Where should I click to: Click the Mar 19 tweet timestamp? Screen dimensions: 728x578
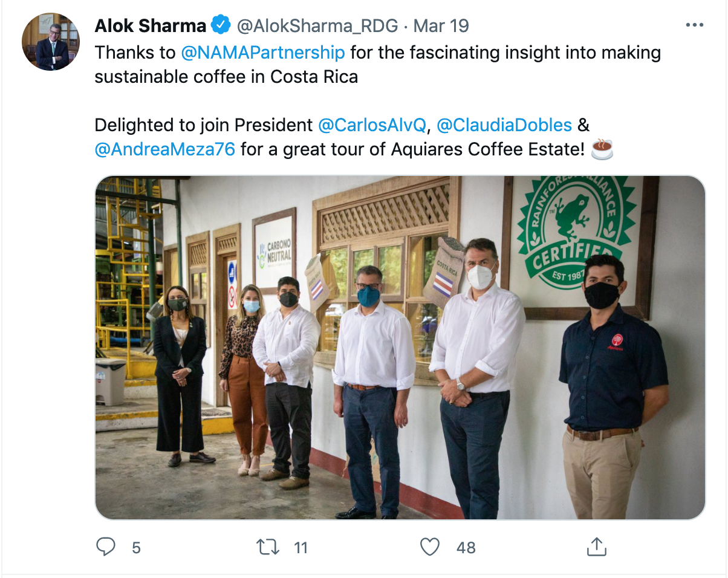pos(441,26)
